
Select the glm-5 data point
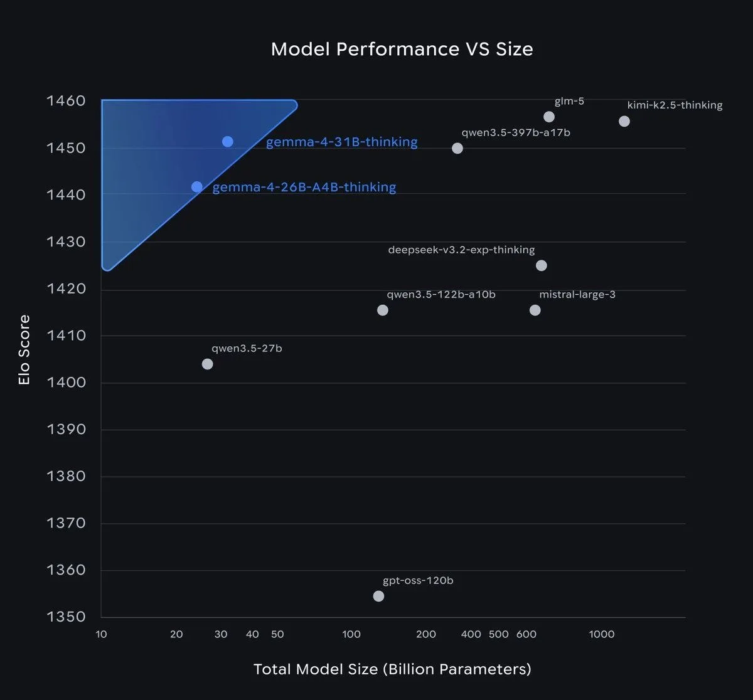549,117
